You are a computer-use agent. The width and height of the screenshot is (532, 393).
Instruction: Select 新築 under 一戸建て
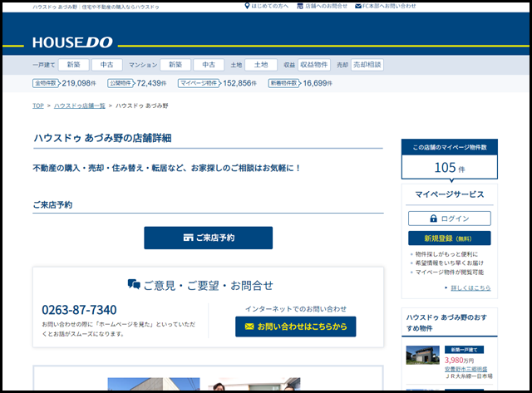[x=74, y=65]
